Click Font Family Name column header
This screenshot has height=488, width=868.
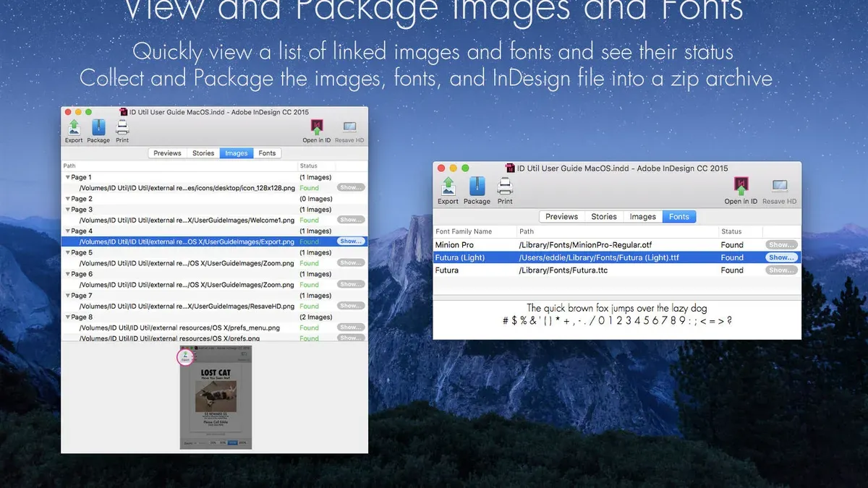[x=474, y=231]
